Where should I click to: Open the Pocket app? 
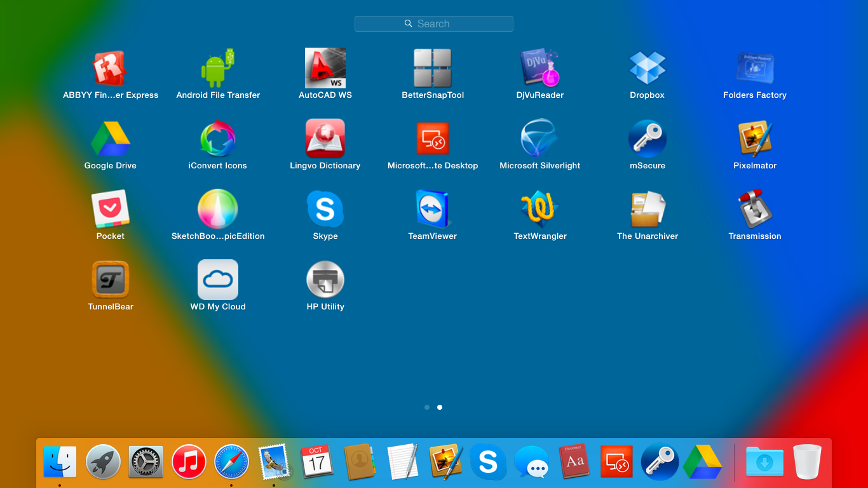click(x=111, y=210)
